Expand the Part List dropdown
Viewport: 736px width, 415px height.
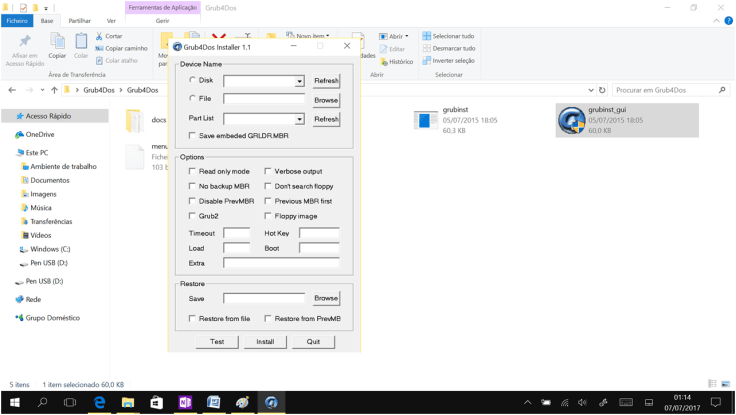pos(299,119)
